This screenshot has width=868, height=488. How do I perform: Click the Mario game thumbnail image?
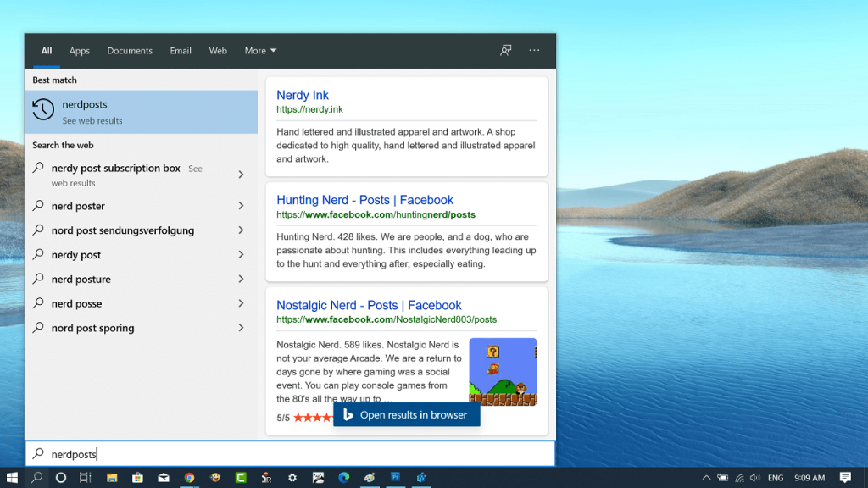(x=503, y=372)
